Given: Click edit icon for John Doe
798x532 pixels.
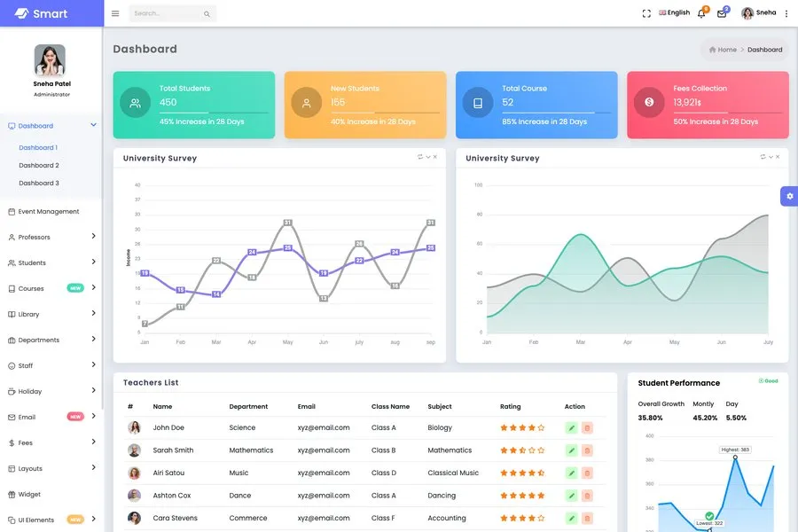Looking at the screenshot, I should (x=572, y=427).
